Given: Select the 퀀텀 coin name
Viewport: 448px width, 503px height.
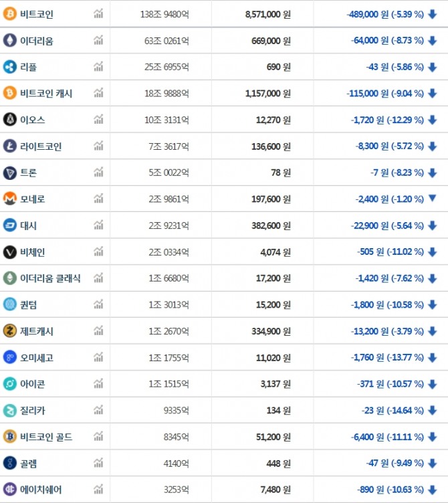Looking at the screenshot, I should [x=29, y=305].
